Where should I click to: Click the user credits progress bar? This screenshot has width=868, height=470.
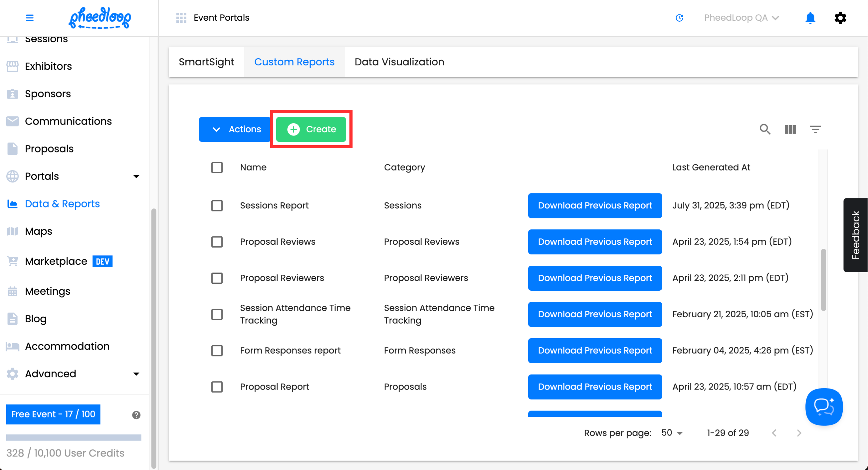[74, 438]
